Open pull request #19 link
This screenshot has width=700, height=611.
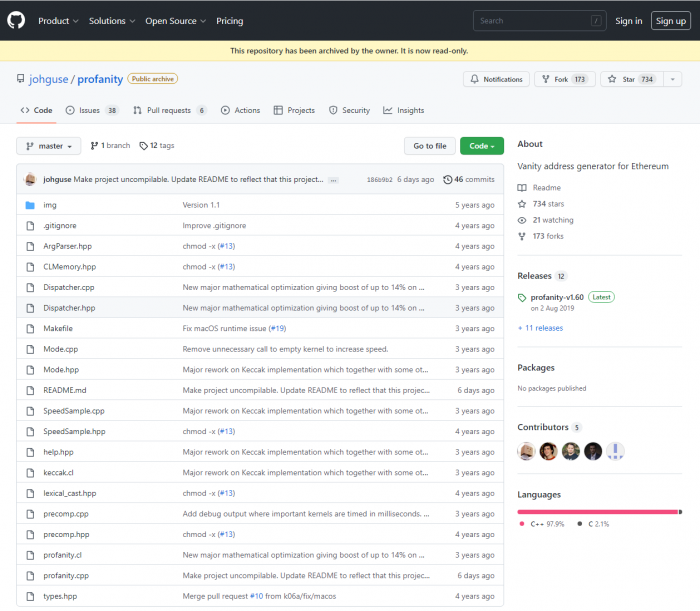(277, 328)
